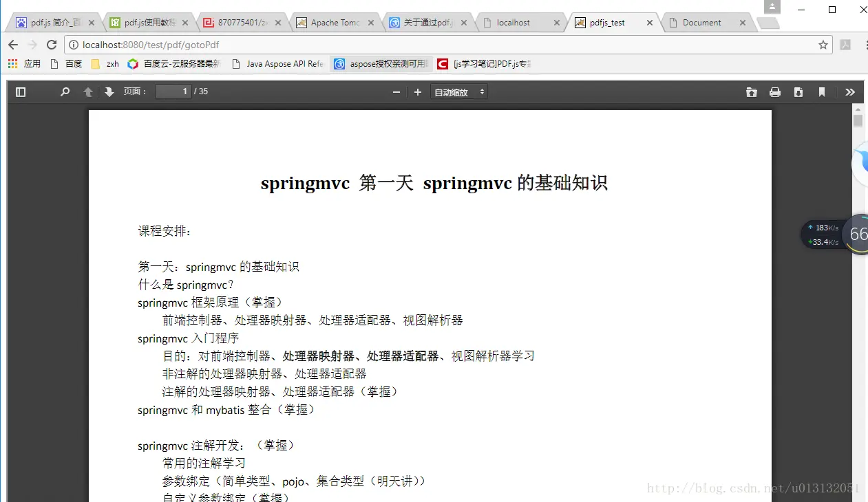This screenshot has width=868, height=502.
Task: Go to the next page
Action: pyautogui.click(x=109, y=91)
